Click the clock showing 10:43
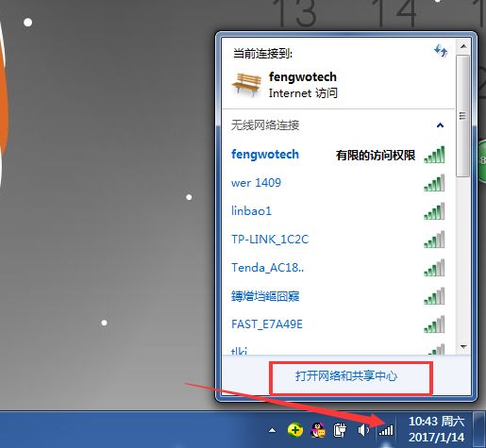The width and height of the screenshot is (486, 448). point(436,429)
